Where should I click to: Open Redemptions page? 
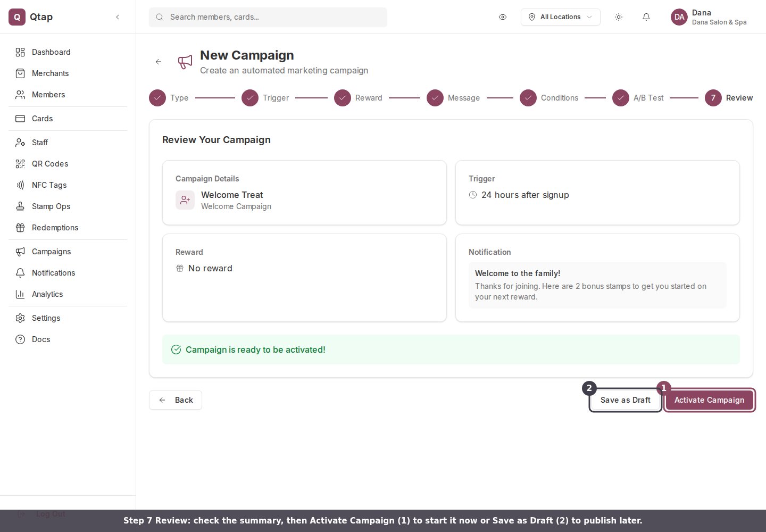click(x=68, y=228)
